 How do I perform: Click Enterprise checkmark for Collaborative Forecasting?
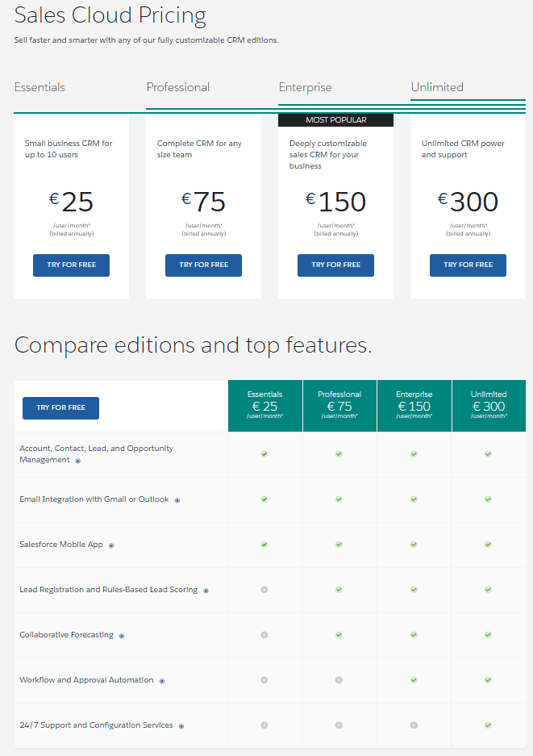[414, 635]
